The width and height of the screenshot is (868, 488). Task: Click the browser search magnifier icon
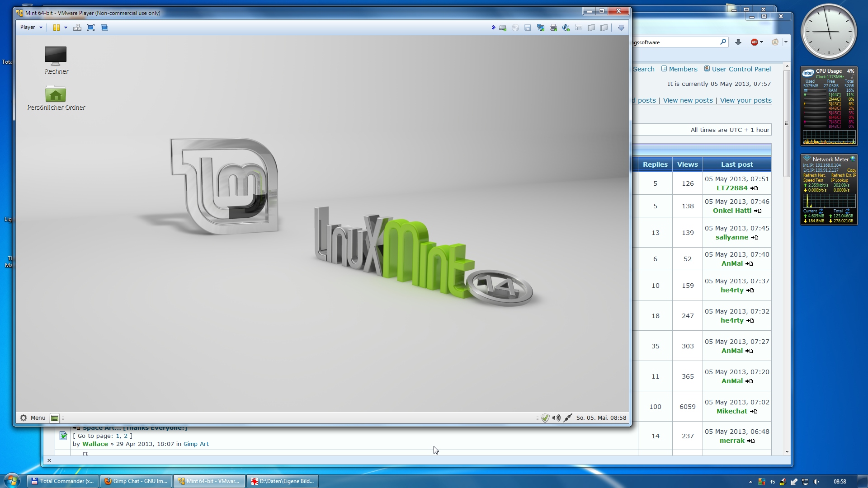coord(723,42)
